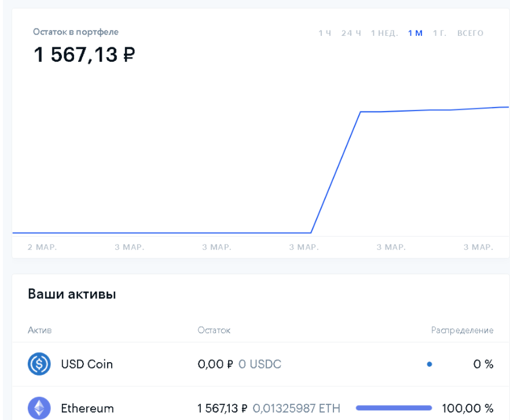Click the 2 МАР. axis date label

pyautogui.click(x=42, y=247)
